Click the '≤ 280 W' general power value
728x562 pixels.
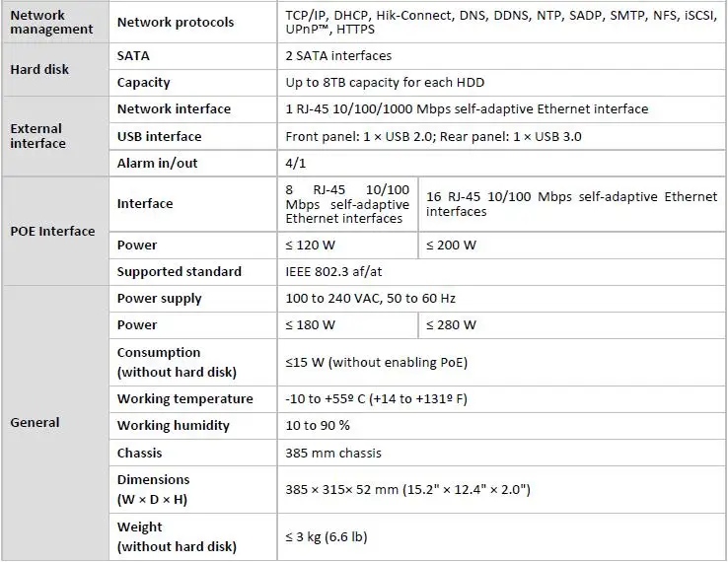(451, 324)
